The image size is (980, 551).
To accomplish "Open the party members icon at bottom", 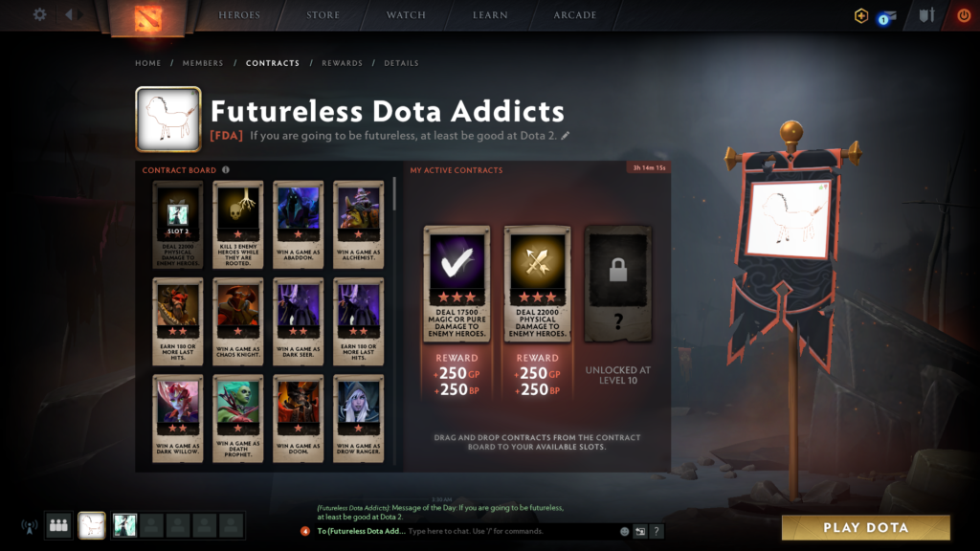I will [x=58, y=525].
